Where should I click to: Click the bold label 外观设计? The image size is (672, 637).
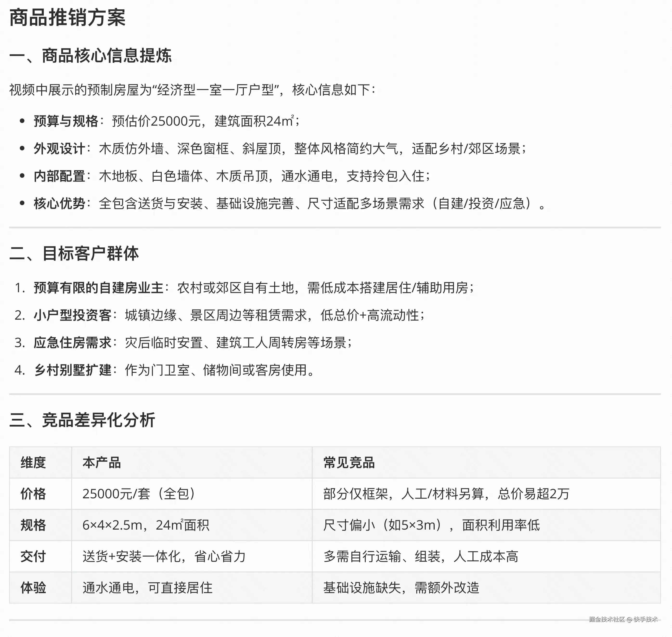(x=59, y=149)
